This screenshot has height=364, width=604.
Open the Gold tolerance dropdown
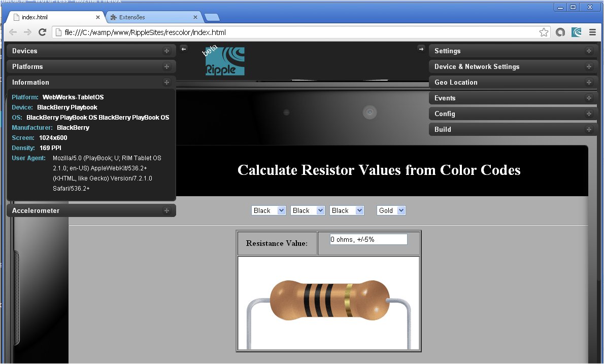[x=391, y=210]
